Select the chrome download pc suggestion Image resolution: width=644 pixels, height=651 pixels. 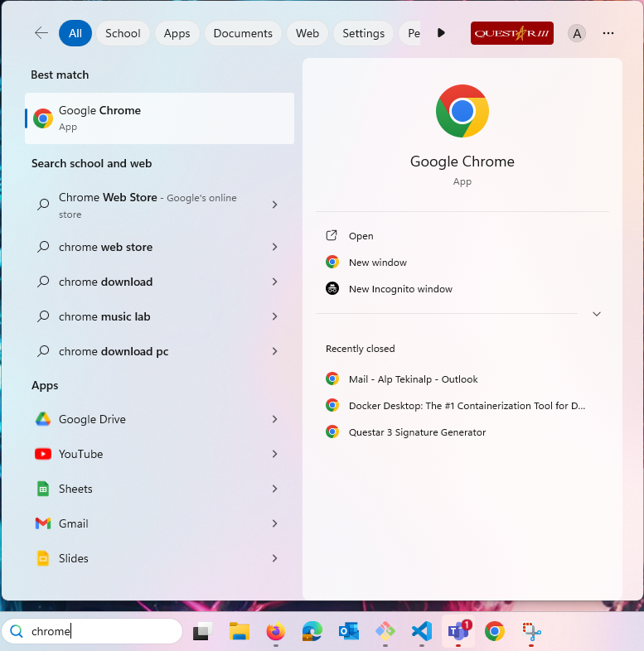(159, 352)
